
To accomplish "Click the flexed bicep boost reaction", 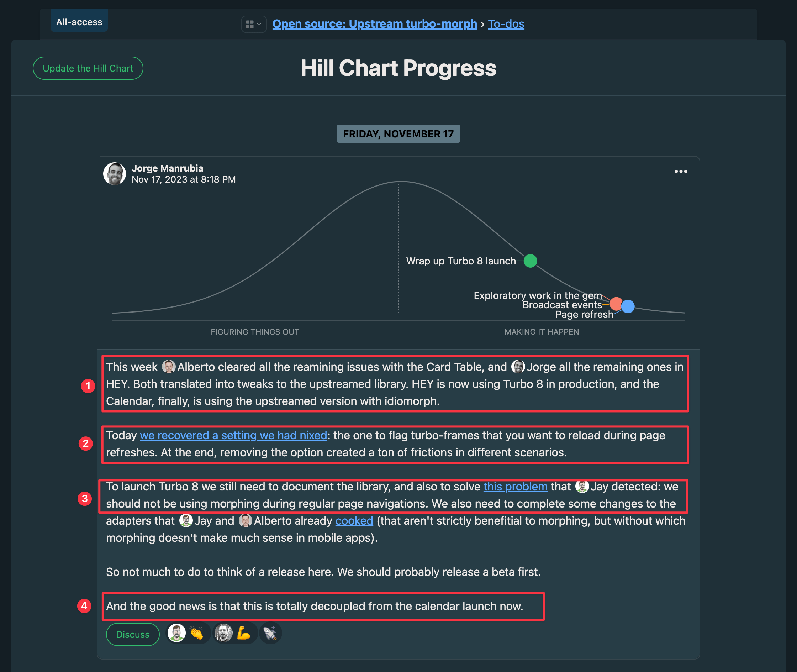I will point(243,634).
